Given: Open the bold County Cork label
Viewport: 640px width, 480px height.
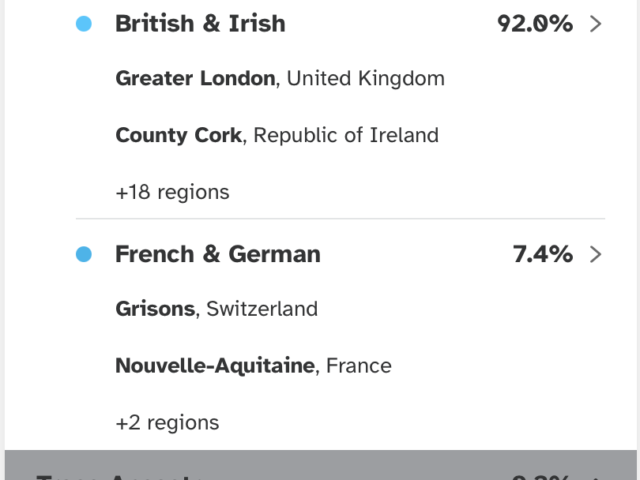Looking at the screenshot, I should tap(178, 135).
